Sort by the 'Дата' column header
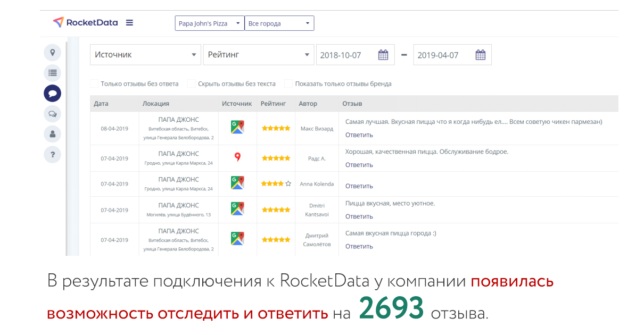The height and width of the screenshot is (335, 644). tap(101, 104)
